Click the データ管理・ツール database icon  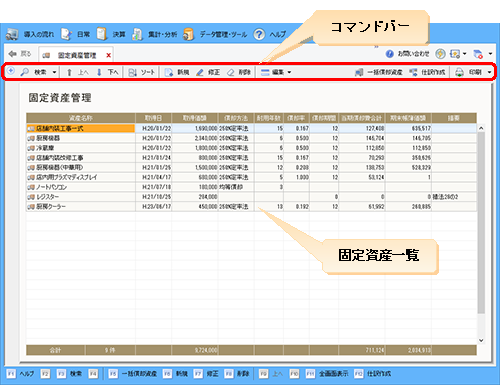coord(189,34)
